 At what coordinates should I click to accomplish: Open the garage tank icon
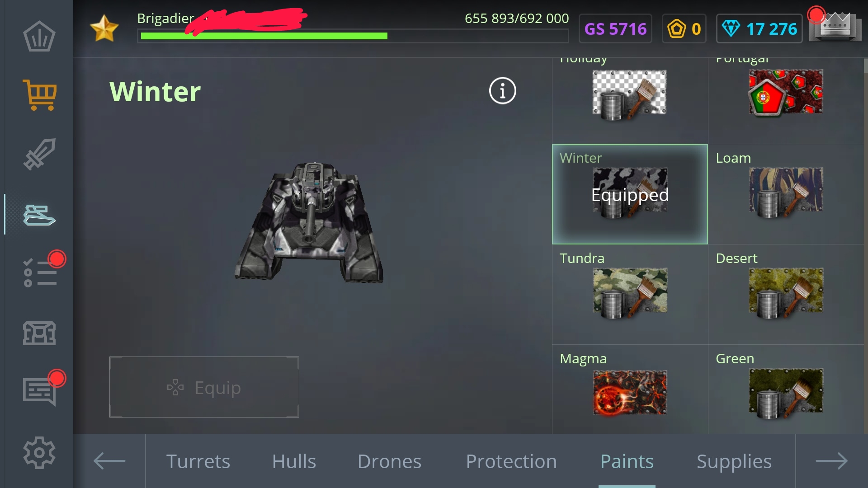39,215
